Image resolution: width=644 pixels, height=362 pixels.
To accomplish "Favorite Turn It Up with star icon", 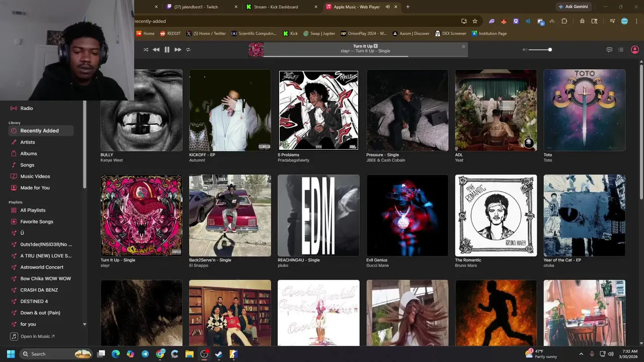I will coord(463,46).
